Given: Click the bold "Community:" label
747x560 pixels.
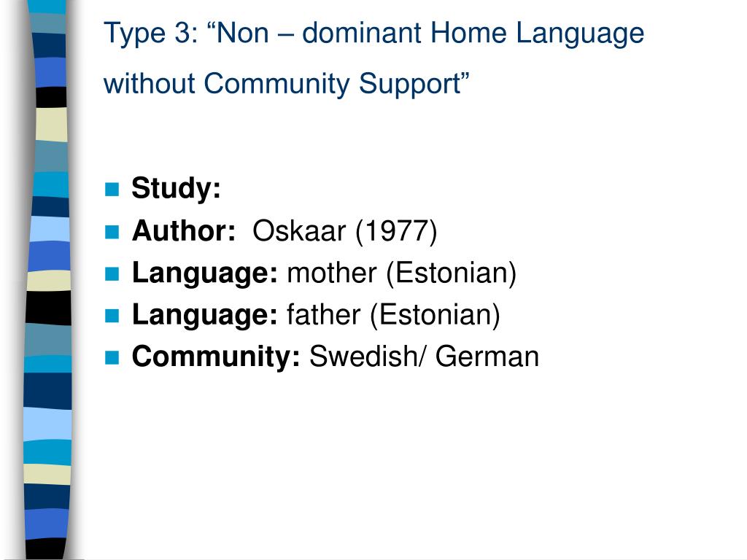Looking at the screenshot, I should (x=216, y=357).
